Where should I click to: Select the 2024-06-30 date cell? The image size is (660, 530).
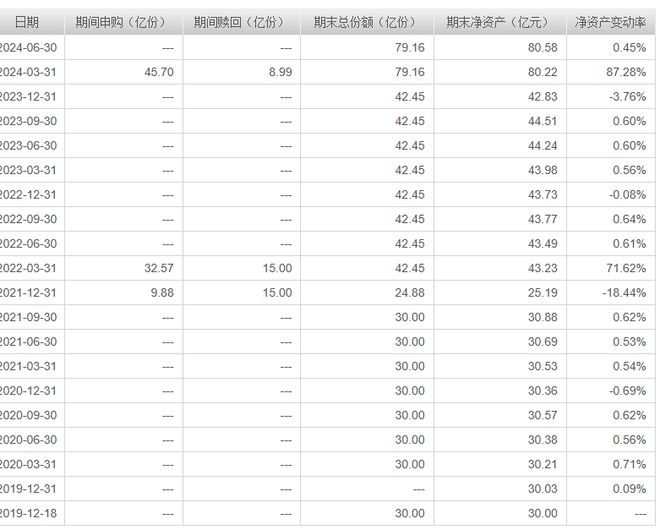28,48
